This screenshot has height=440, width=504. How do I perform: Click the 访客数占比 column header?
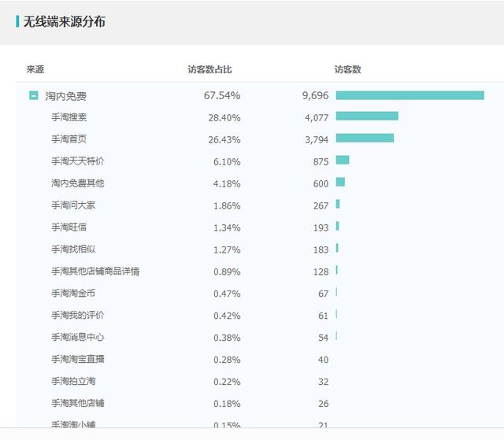[209, 69]
